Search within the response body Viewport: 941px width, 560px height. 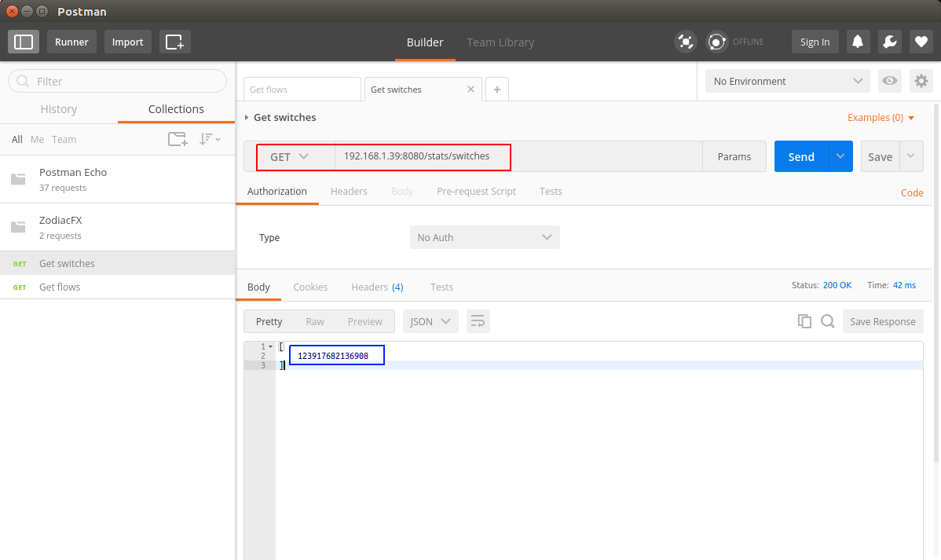coord(828,321)
